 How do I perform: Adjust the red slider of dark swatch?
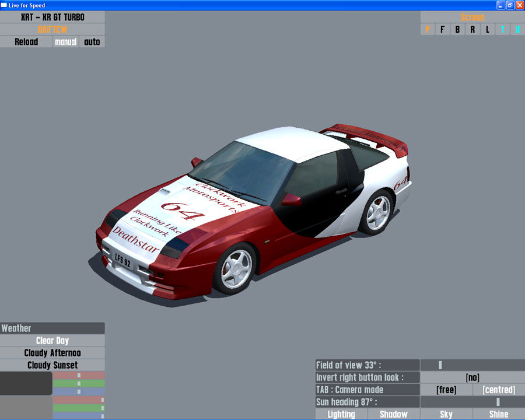(79, 375)
